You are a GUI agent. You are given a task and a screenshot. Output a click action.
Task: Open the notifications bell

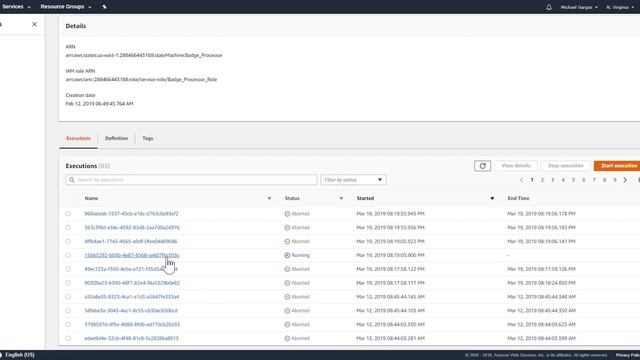click(549, 7)
